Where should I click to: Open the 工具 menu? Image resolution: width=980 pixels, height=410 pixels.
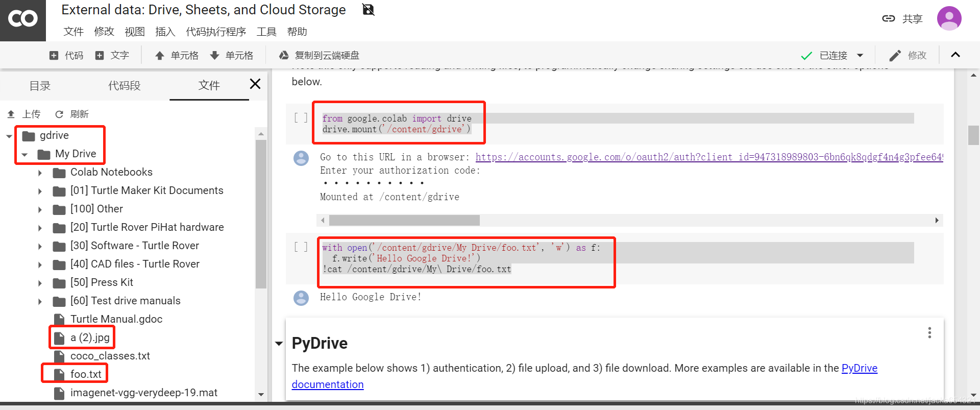click(x=266, y=32)
